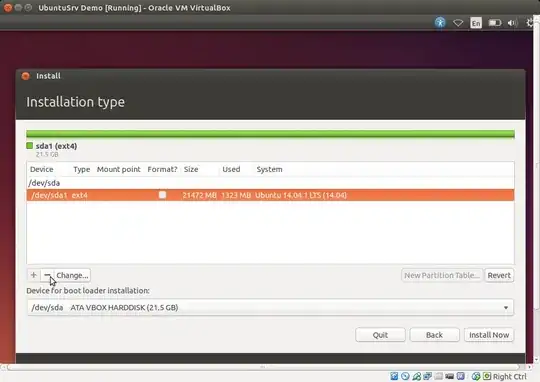This screenshot has width=540, height=382.
Task: Click the Type column header
Action: coord(82,169)
